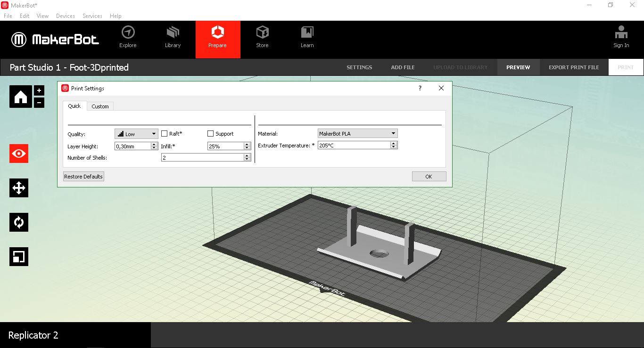Open the Help menu
The image size is (644, 348).
click(116, 16)
